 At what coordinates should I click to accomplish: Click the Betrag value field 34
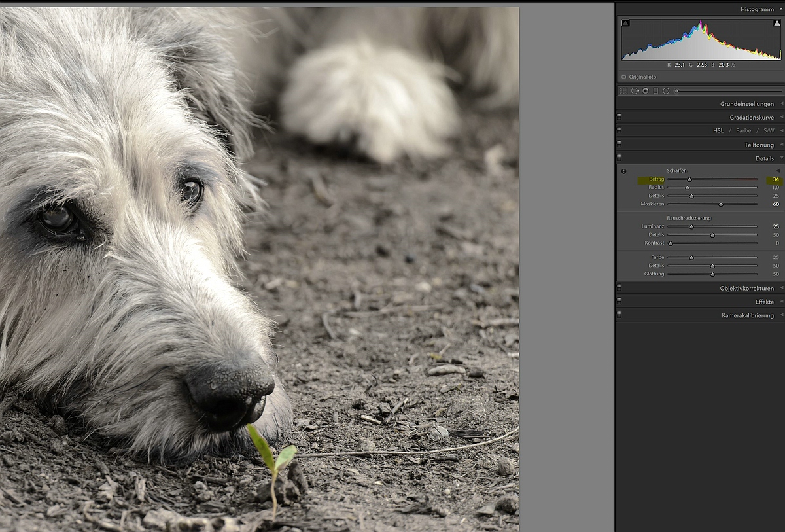tap(775, 179)
